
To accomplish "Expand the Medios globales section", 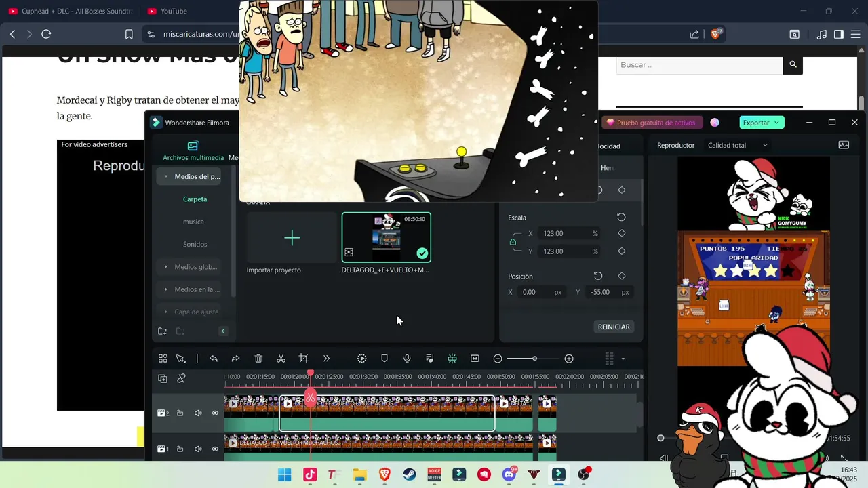I will coord(166,267).
